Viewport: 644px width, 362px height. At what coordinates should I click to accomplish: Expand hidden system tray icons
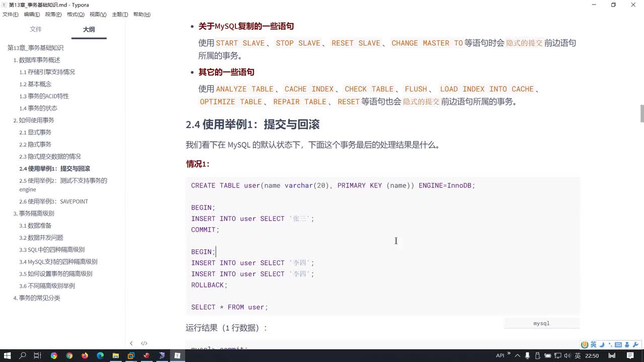point(517,355)
